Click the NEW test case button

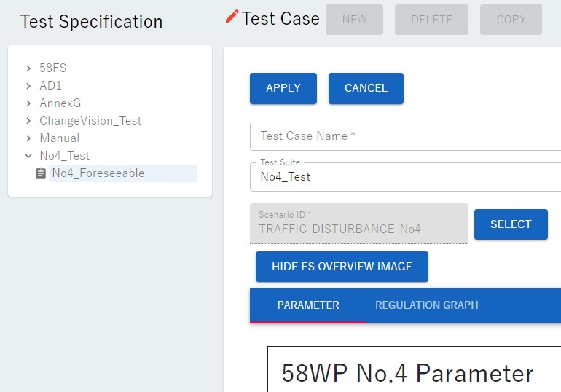click(354, 20)
